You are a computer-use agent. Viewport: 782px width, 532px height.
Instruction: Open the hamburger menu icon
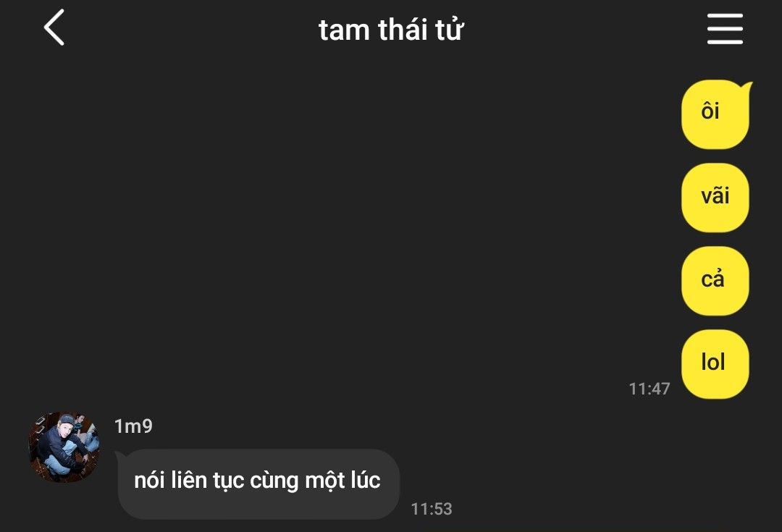tap(725, 29)
